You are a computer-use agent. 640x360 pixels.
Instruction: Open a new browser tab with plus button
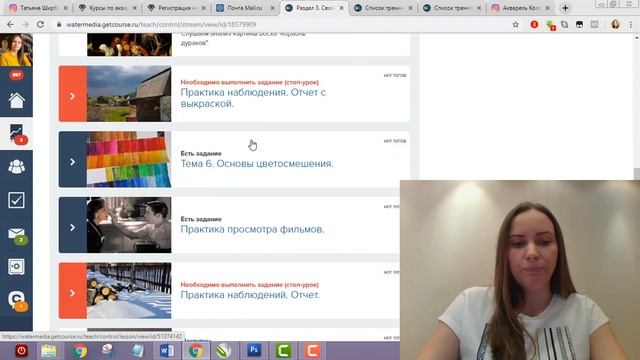(x=565, y=8)
